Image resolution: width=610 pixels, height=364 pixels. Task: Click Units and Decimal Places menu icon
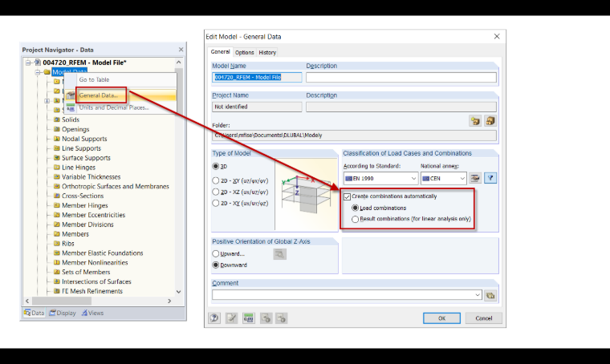[x=71, y=107]
